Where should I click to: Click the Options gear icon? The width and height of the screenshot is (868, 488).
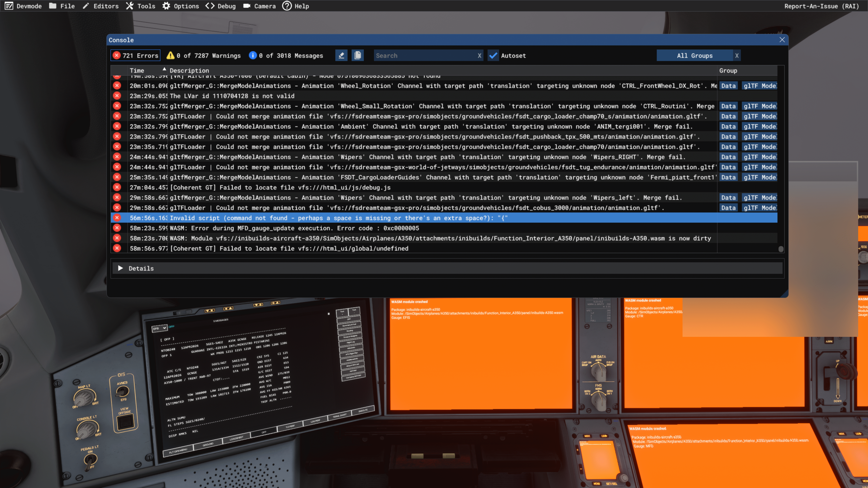click(x=166, y=6)
